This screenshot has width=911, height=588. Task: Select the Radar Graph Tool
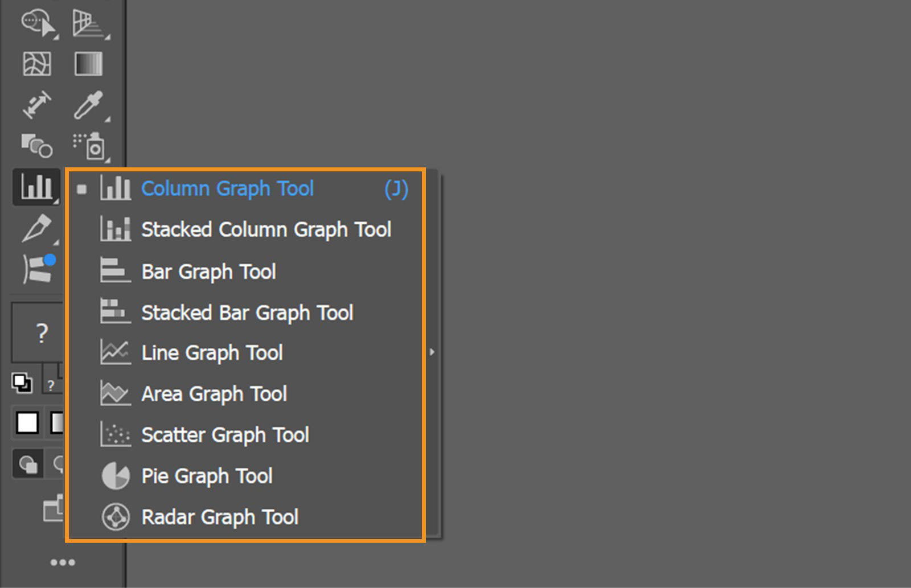(x=219, y=517)
